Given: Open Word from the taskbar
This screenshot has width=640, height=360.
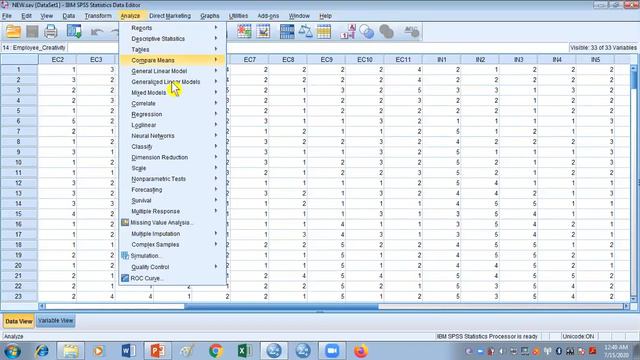Looking at the screenshot, I should 128,351.
